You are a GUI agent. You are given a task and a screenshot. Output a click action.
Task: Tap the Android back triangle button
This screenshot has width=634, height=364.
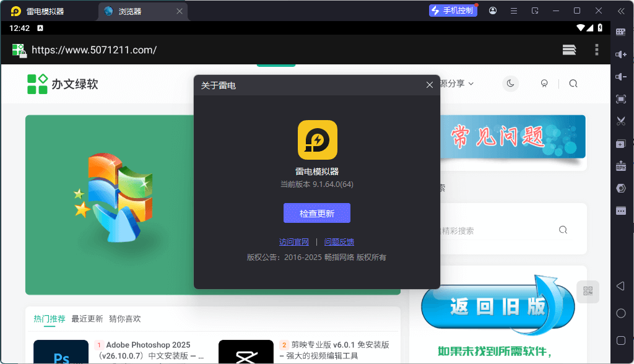[620, 287]
